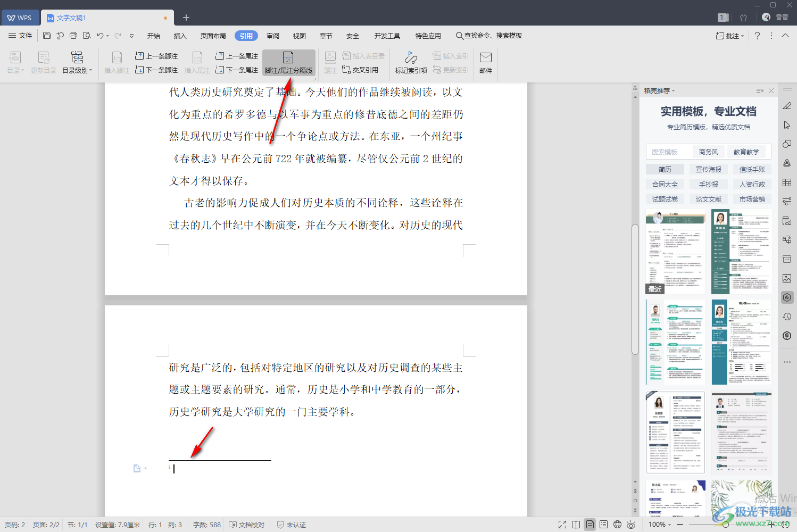
Task: Open 目录级别 heading level dropdown
Action: [x=77, y=63]
